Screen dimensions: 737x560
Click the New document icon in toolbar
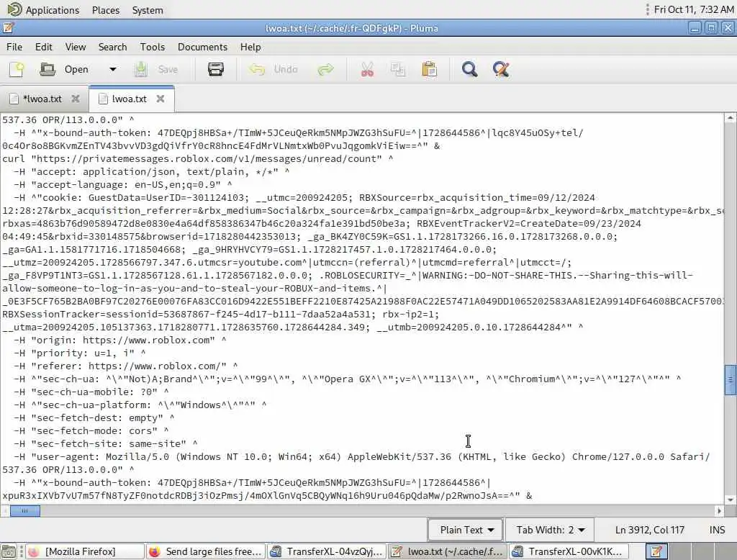[x=17, y=70]
